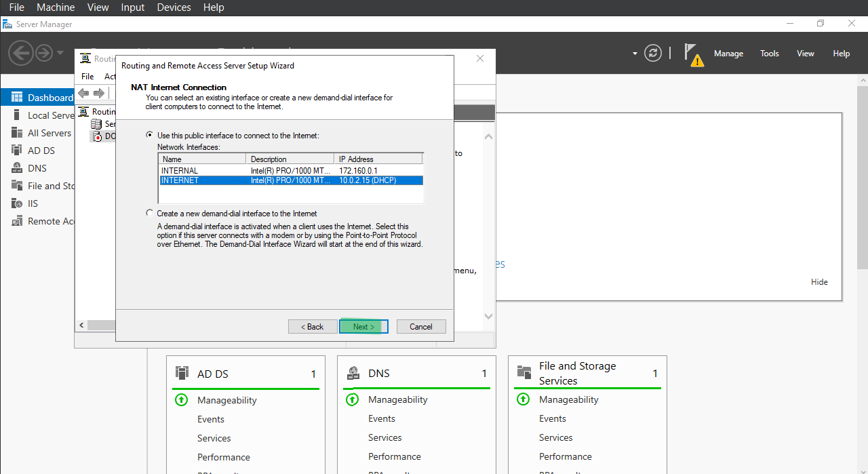This screenshot has width=868, height=474.
Task: Open the Help menu in Server Manager
Action: point(842,54)
